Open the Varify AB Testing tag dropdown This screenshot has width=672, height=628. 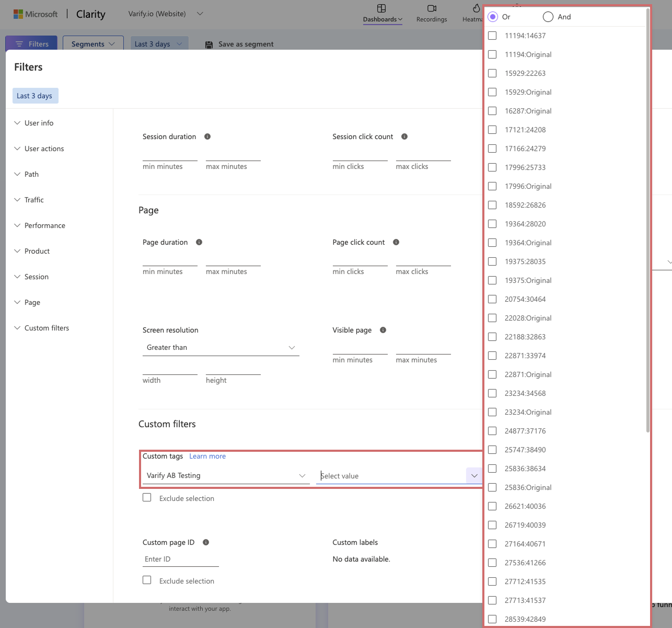point(226,476)
